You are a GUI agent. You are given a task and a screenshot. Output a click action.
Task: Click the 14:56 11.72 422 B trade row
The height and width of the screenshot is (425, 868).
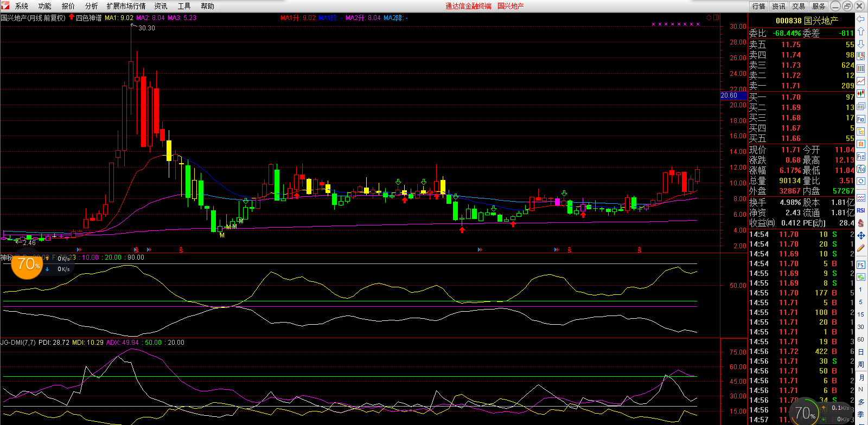[802, 351]
